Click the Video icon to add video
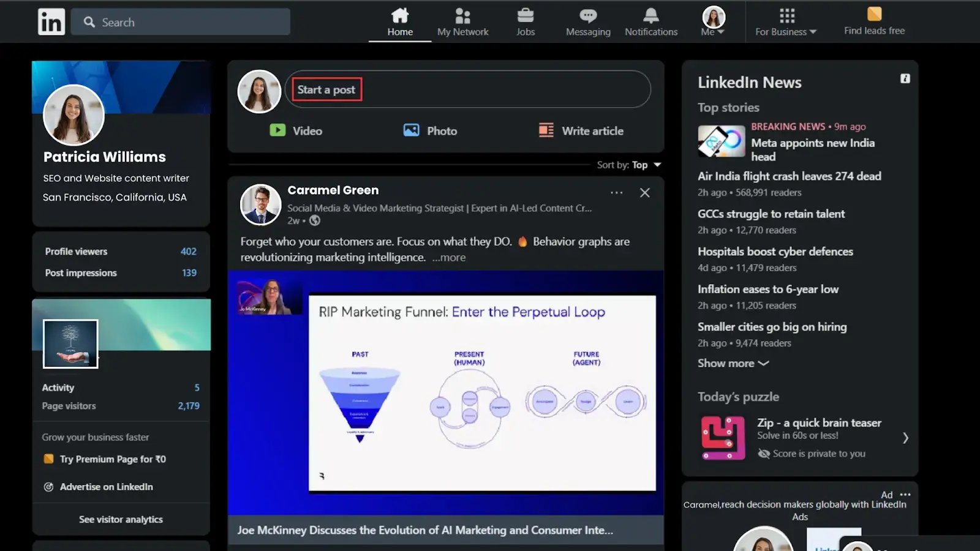This screenshot has height=551, width=980. point(277,130)
